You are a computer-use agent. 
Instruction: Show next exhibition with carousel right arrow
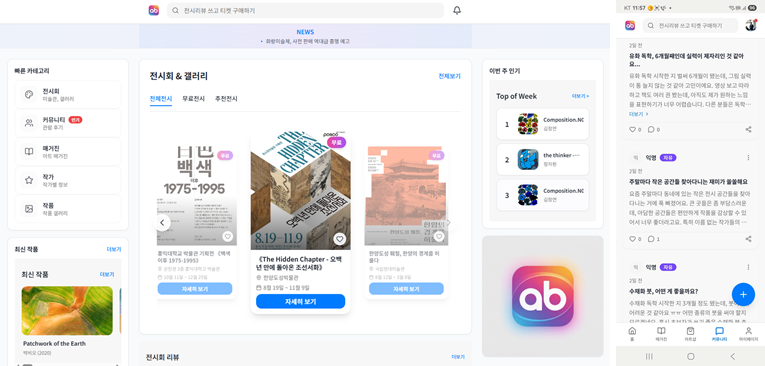pyautogui.click(x=449, y=223)
